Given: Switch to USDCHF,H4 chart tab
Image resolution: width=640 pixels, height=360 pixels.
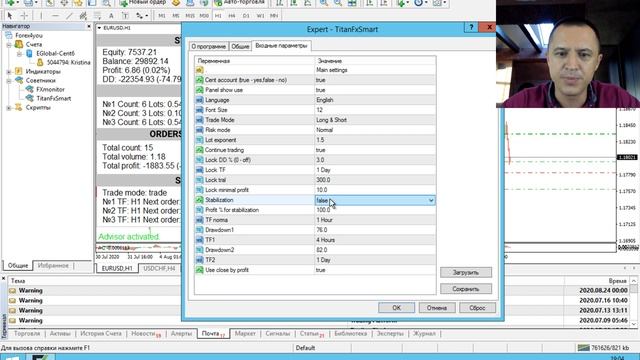Looking at the screenshot, I should (159, 268).
